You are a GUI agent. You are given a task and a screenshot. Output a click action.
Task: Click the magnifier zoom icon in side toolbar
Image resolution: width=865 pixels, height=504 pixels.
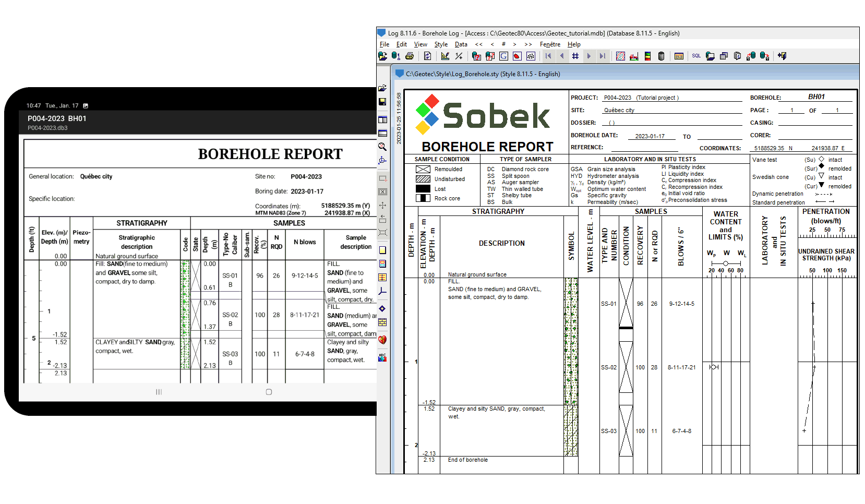(x=382, y=147)
